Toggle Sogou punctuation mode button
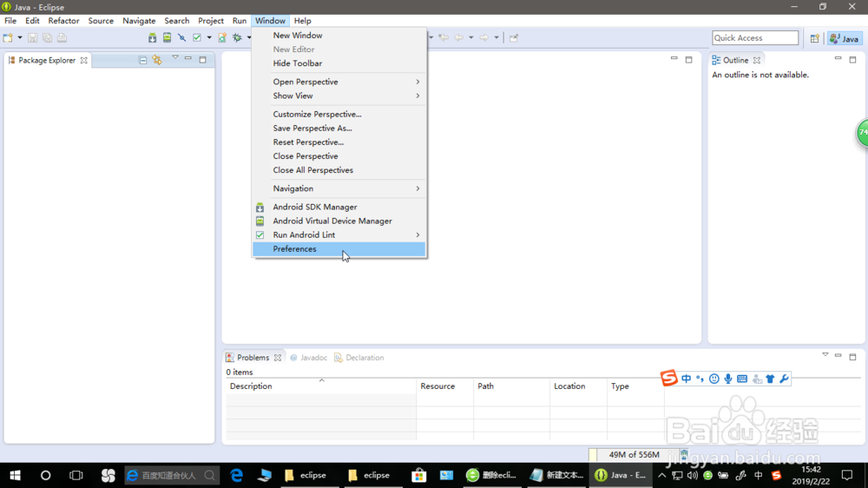The width and height of the screenshot is (868, 488). pos(700,379)
